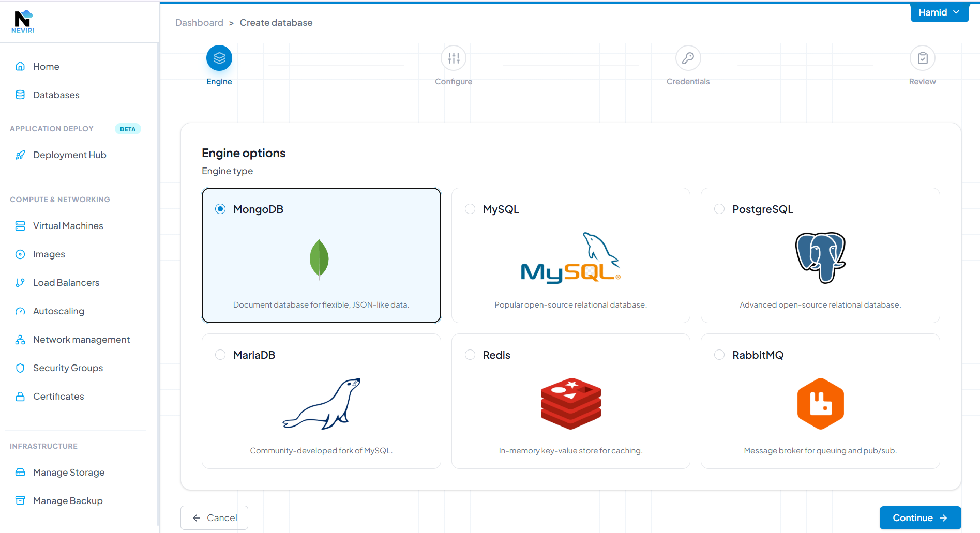The height and width of the screenshot is (533, 980).
Task: Click the MySQL dolphin logo
Action: click(x=570, y=257)
